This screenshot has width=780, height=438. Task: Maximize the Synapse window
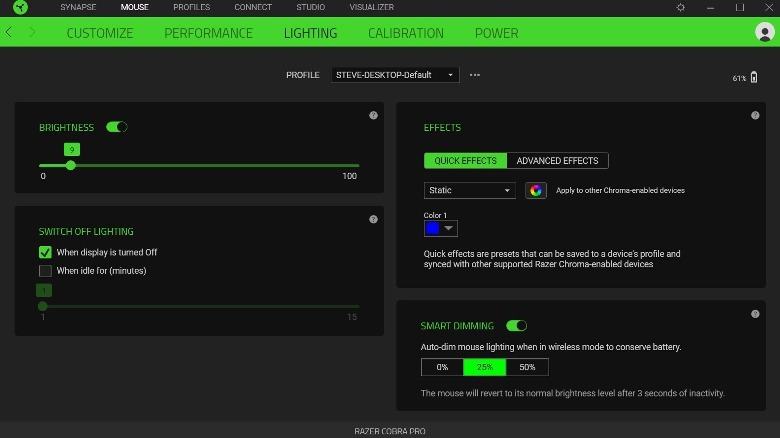click(x=740, y=7)
